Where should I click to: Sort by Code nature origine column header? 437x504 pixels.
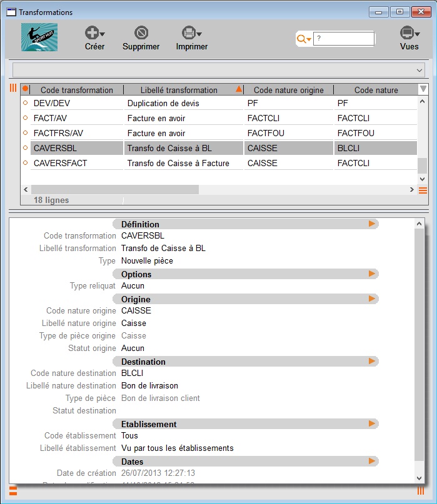pos(289,90)
